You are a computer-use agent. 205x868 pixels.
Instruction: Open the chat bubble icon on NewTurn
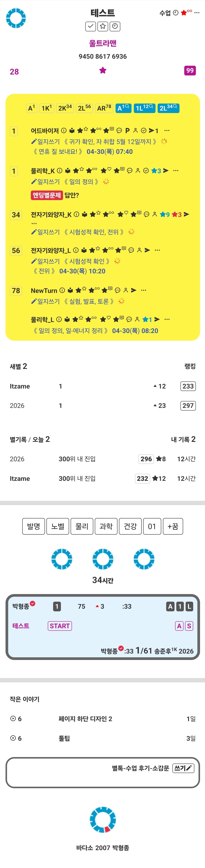coord(117,290)
